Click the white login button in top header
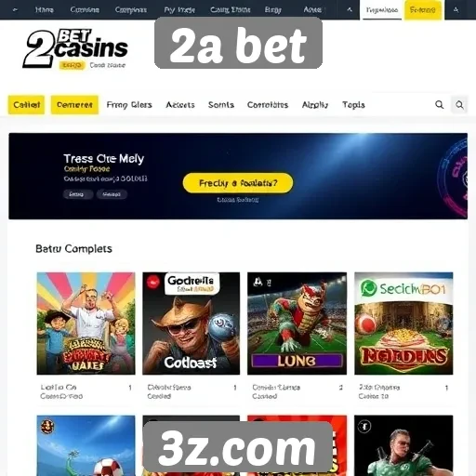 point(382,10)
